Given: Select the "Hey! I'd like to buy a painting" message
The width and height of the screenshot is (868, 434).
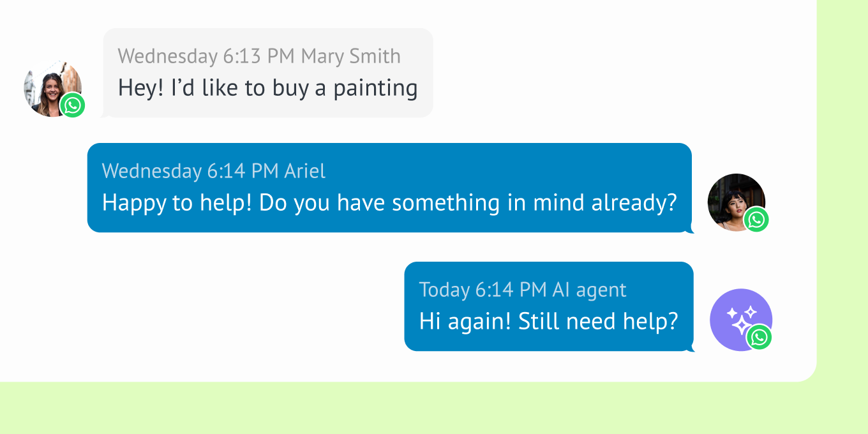Looking at the screenshot, I should [x=267, y=88].
